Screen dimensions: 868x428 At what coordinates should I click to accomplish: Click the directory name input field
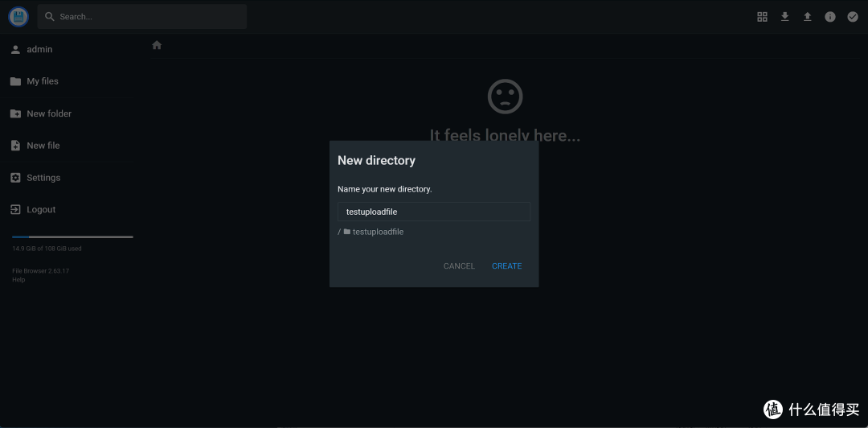coord(434,212)
